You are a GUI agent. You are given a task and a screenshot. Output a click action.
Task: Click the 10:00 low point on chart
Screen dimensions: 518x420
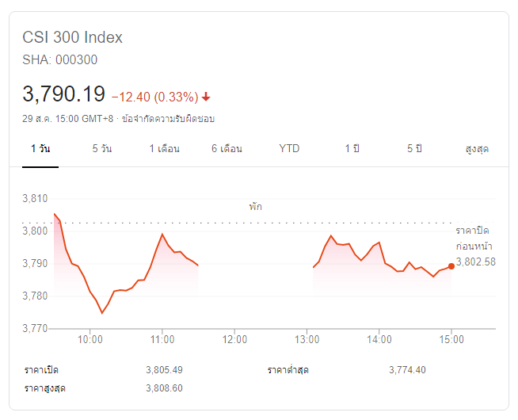[101, 313]
